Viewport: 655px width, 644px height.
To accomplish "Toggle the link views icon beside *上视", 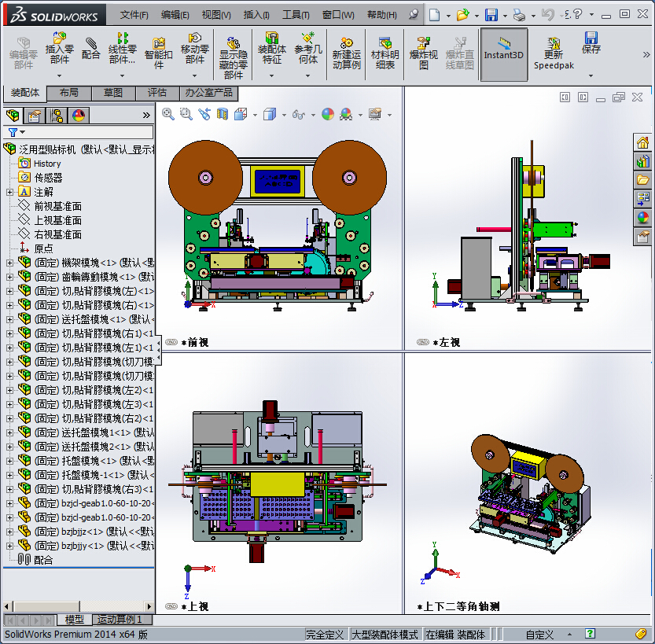I will coord(171,606).
